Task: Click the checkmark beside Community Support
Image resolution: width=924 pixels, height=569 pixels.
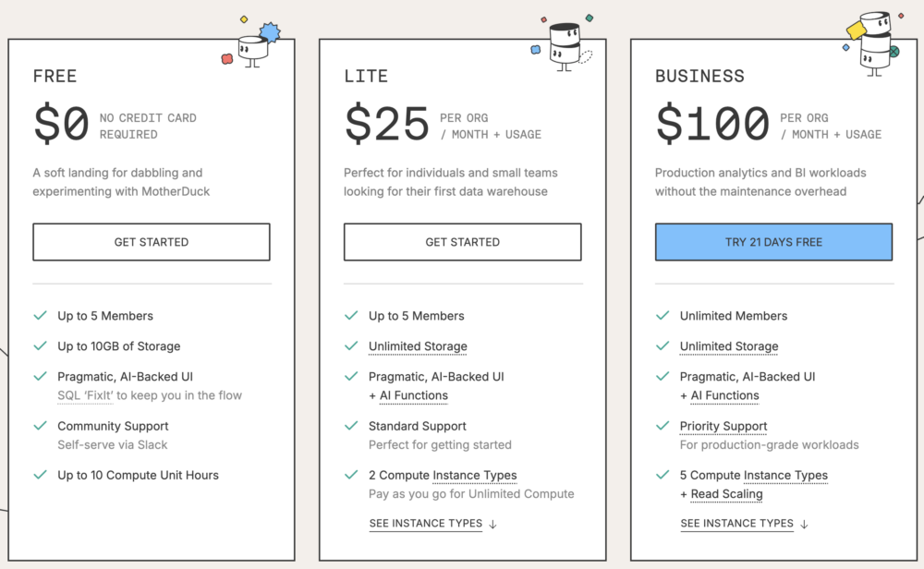Action: pos(40,426)
